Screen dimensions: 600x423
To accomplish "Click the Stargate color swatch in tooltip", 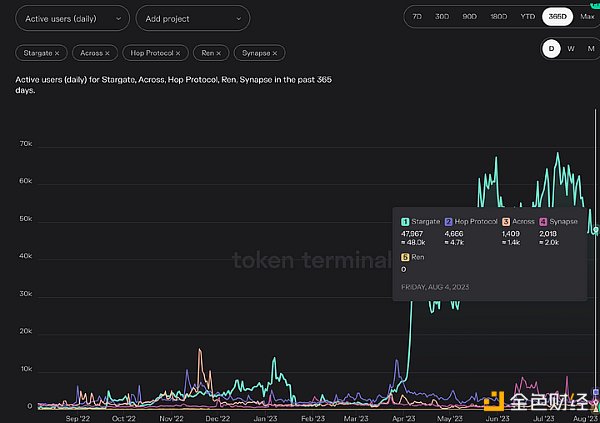I will tap(405, 221).
